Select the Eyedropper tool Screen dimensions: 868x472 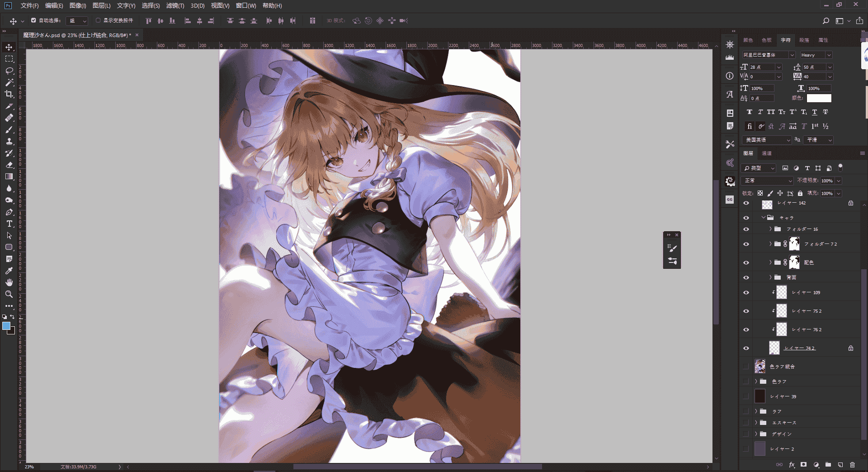9,271
